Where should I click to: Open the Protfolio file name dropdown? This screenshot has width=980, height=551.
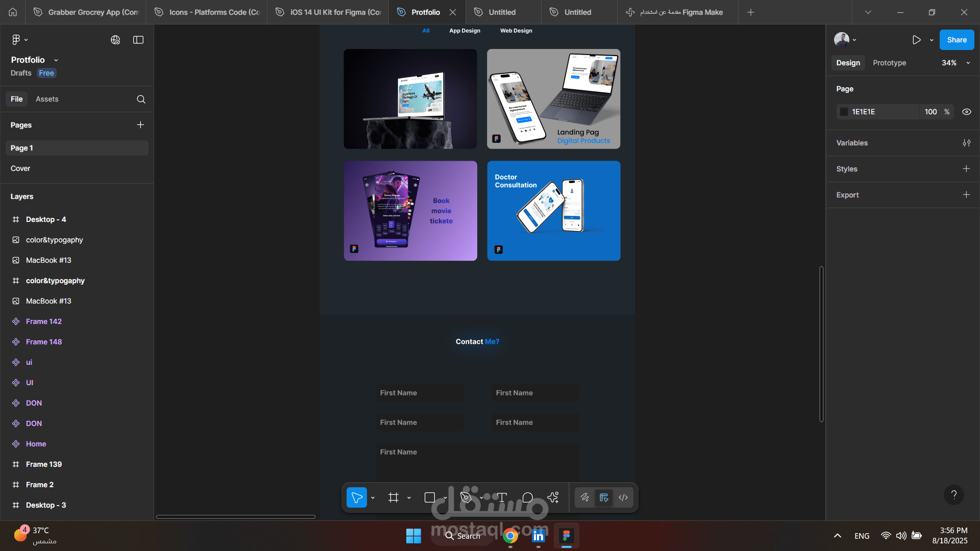coord(56,60)
